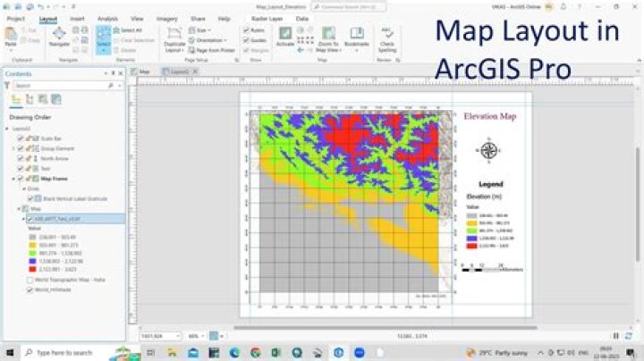Viewport: 644px width, 361px height.
Task: Select the third Contents list-by icon
Action: click(43, 99)
